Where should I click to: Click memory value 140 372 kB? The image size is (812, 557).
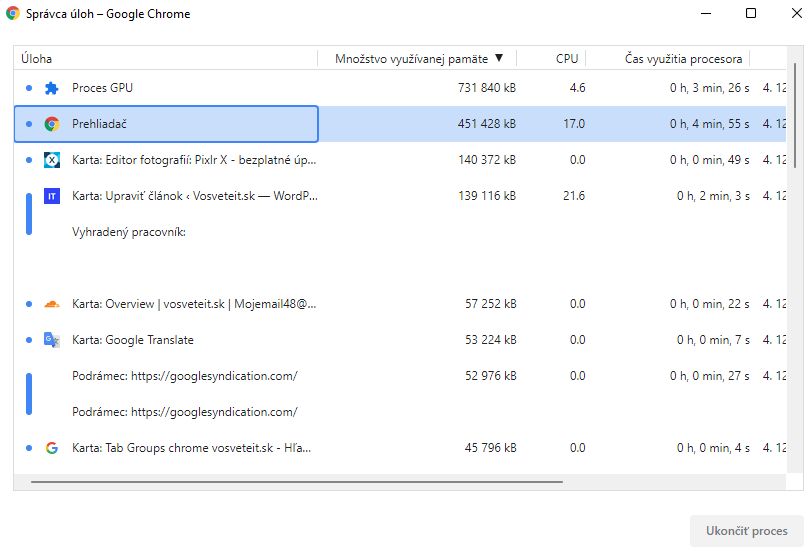pyautogui.click(x=487, y=160)
